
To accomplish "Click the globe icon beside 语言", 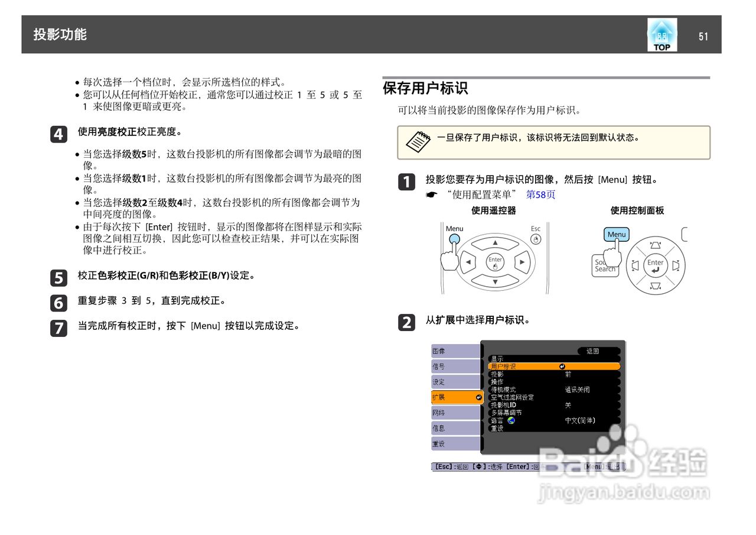I will click(511, 420).
